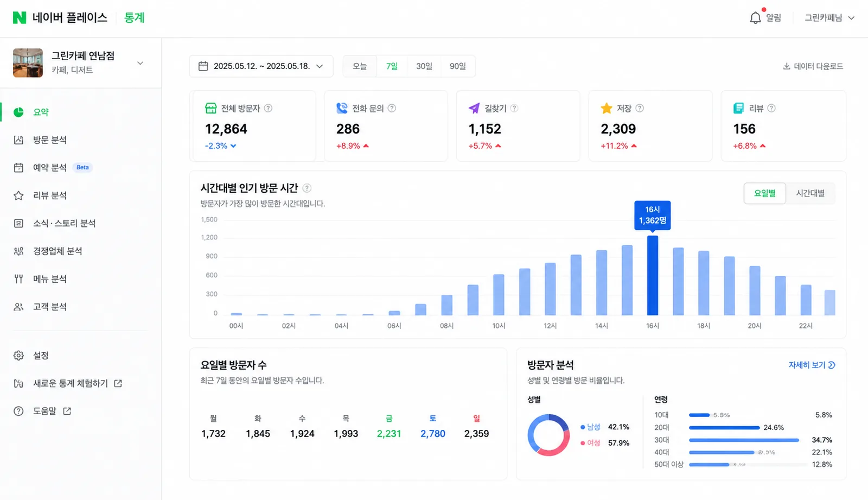This screenshot has width=868, height=500.
Task: Click the 메뉴 분석 fork icon
Action: (x=18, y=279)
